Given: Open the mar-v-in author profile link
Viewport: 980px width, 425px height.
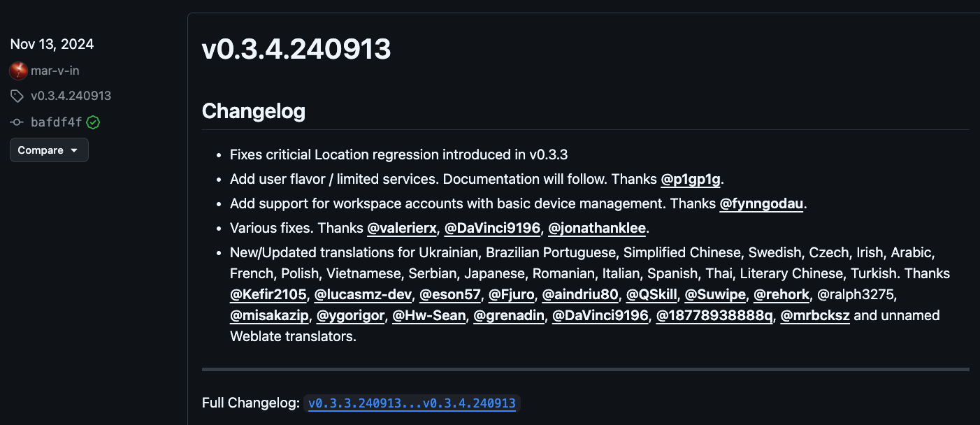Looking at the screenshot, I should pos(55,71).
